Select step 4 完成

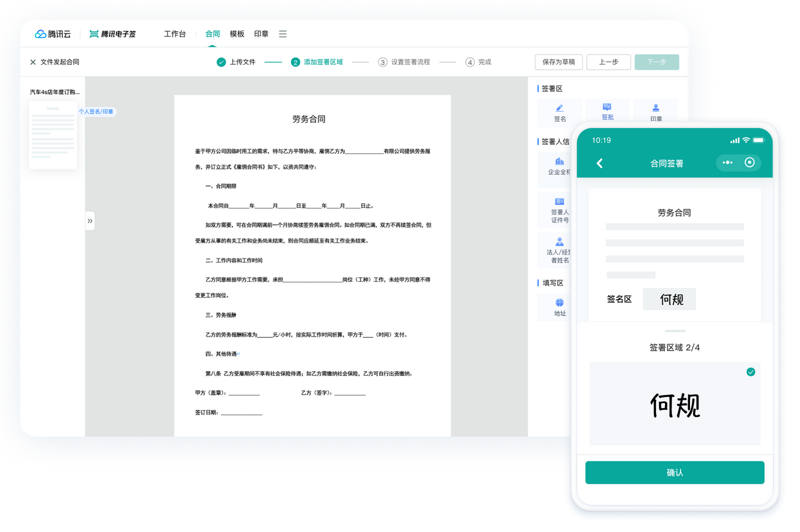pos(478,62)
